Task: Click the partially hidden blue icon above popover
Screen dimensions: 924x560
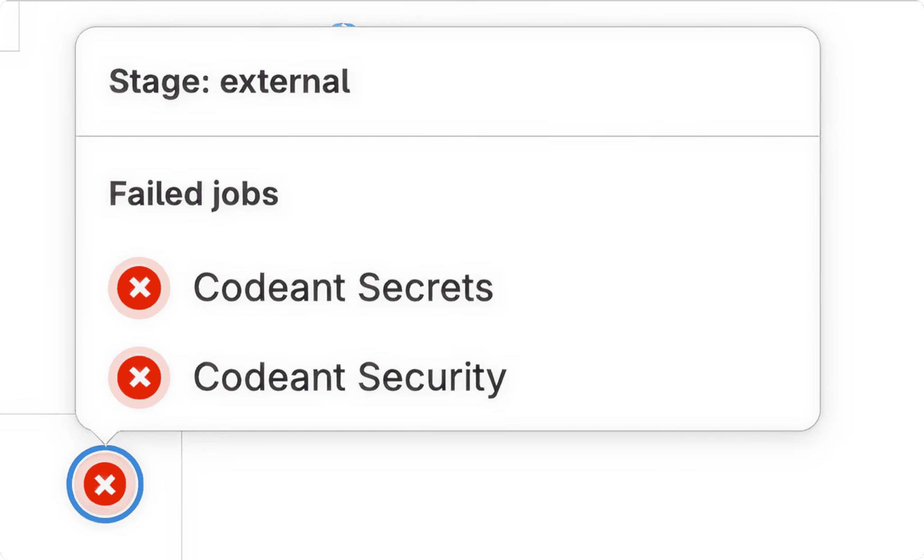Action: [343, 25]
